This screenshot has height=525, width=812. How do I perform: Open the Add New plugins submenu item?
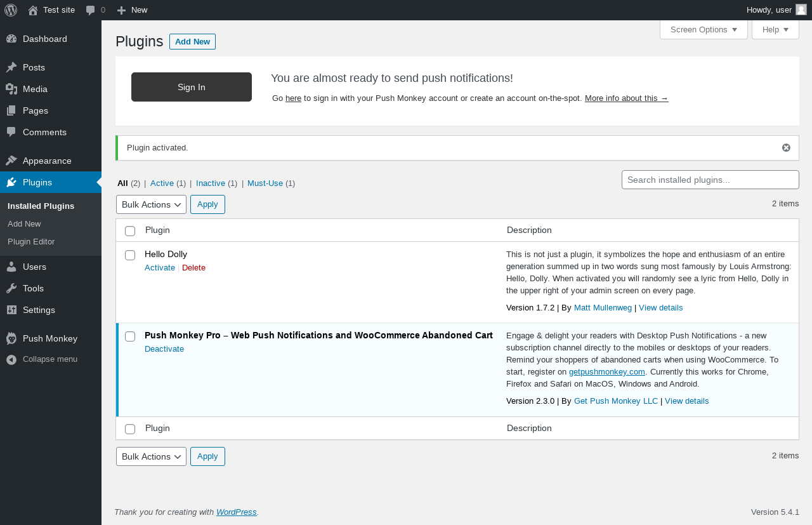(x=24, y=223)
